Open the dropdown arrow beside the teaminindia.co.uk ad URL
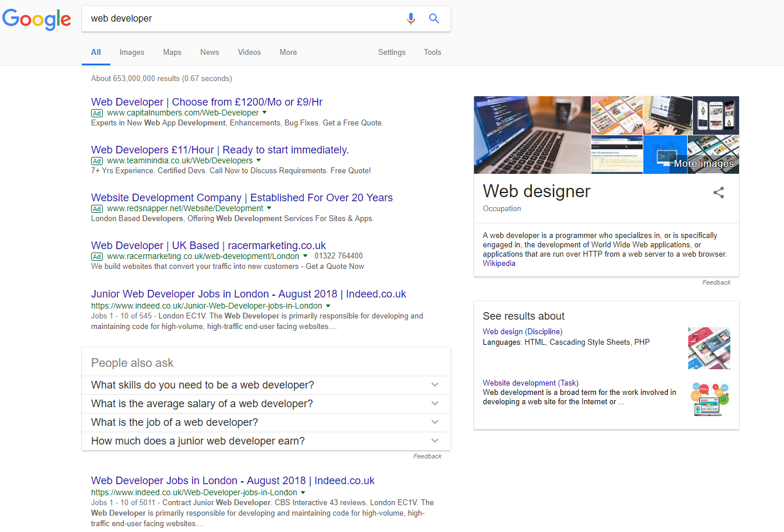Viewport: 784px width, 532px height. click(259, 160)
